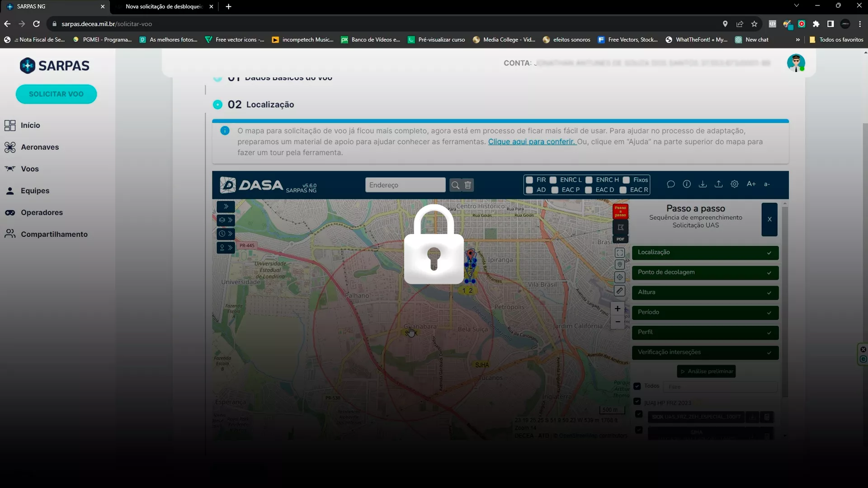This screenshot has height=488, width=868.
Task: Click the download icon in DASA toolbar
Action: point(703,184)
